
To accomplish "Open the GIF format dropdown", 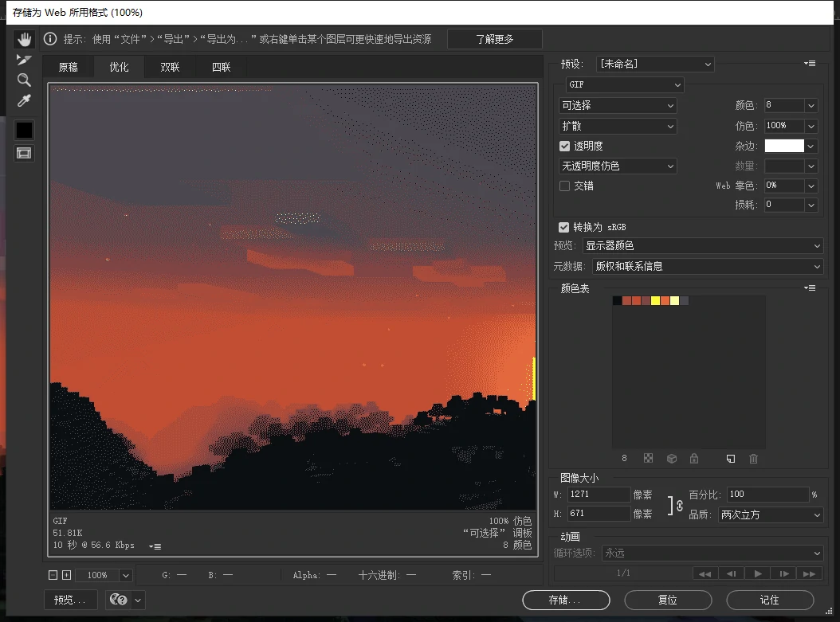I will (x=624, y=84).
